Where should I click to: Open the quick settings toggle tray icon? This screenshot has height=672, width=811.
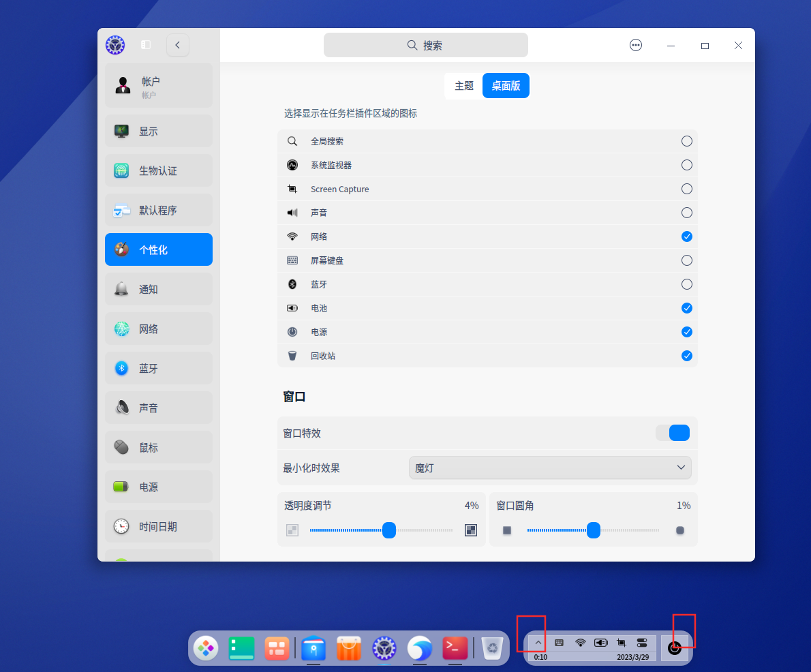pos(642,643)
